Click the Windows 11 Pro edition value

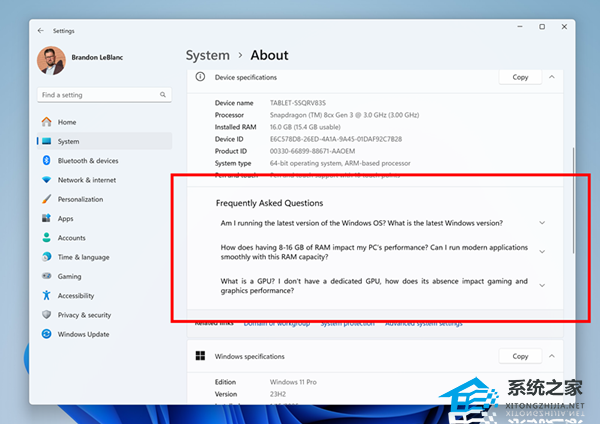click(x=293, y=382)
